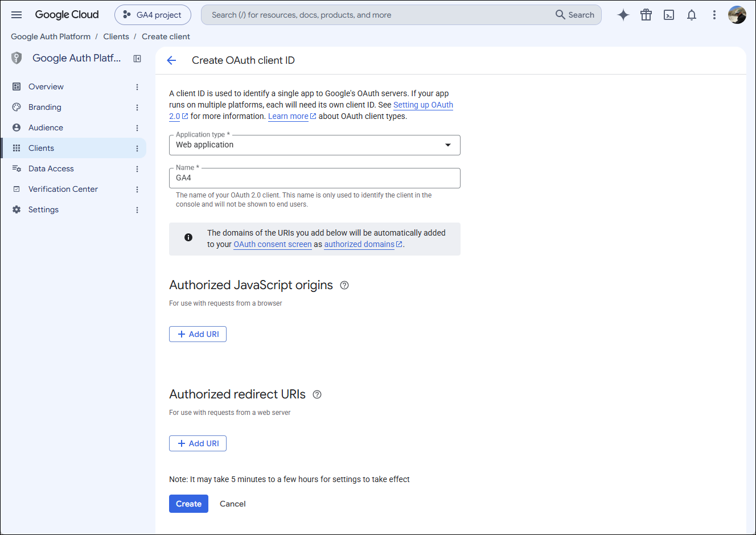Open more options for Verification Center

[137, 190]
